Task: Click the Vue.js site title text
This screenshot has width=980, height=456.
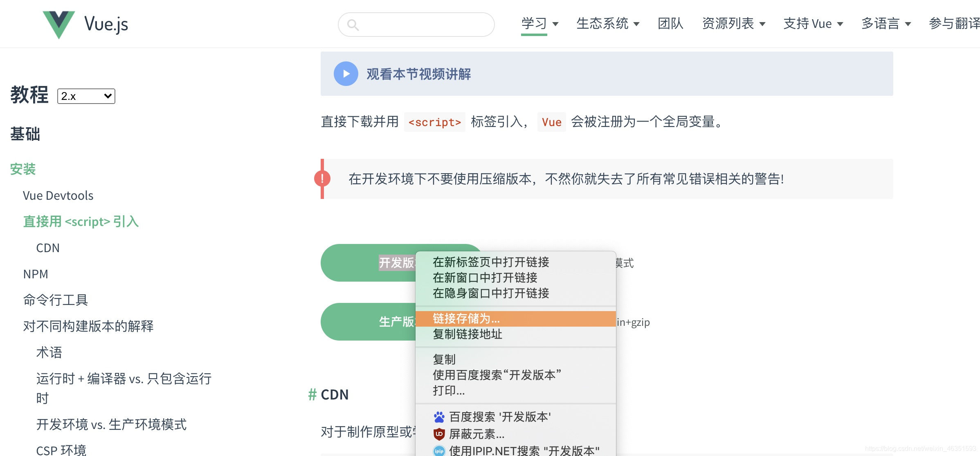Action: coord(106,24)
